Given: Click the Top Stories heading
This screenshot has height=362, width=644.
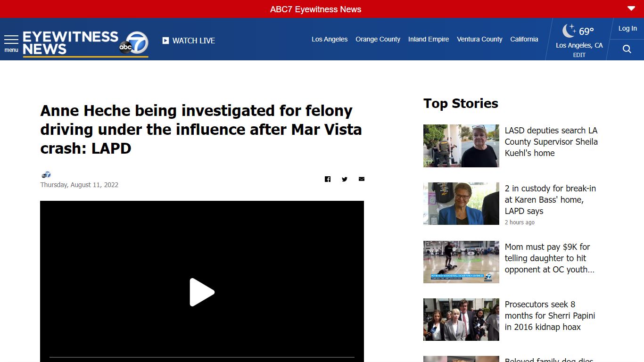Looking at the screenshot, I should (461, 103).
